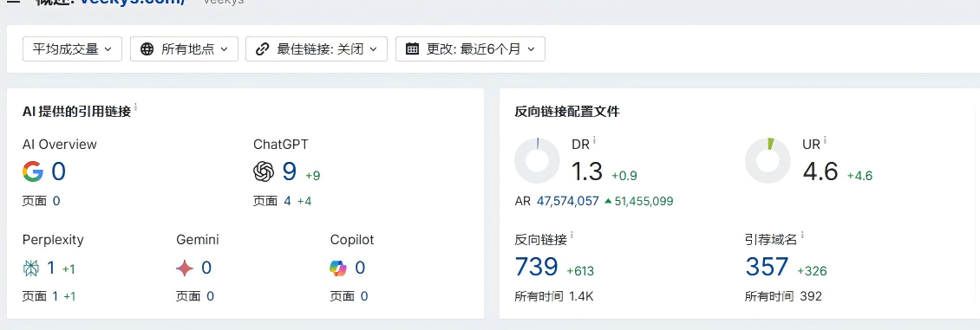Click the DR donut chart

pyautogui.click(x=537, y=161)
